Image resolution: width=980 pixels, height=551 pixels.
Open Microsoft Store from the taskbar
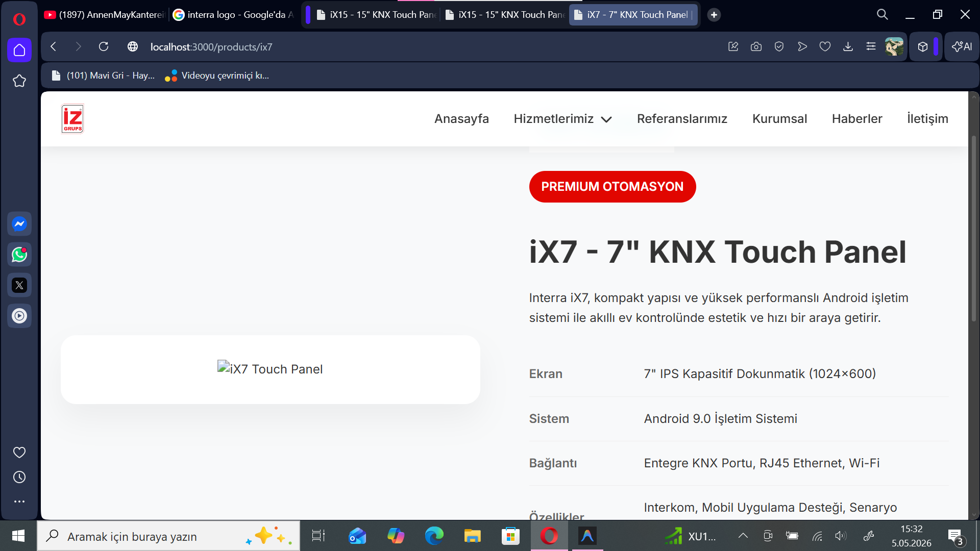tap(510, 536)
